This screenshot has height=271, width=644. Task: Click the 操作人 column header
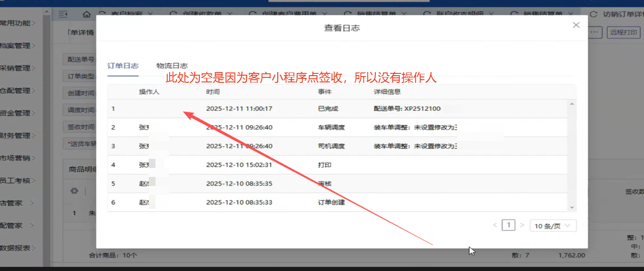point(149,92)
